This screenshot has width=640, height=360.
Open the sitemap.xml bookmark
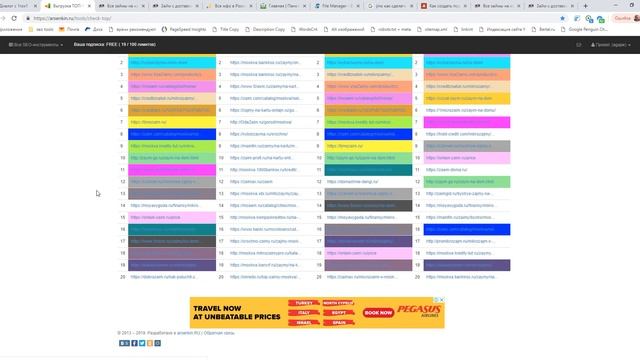433,29
